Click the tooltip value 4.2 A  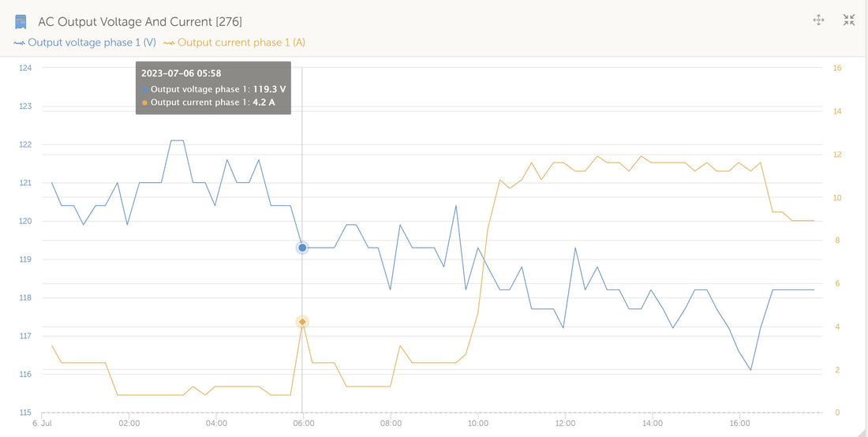(264, 102)
